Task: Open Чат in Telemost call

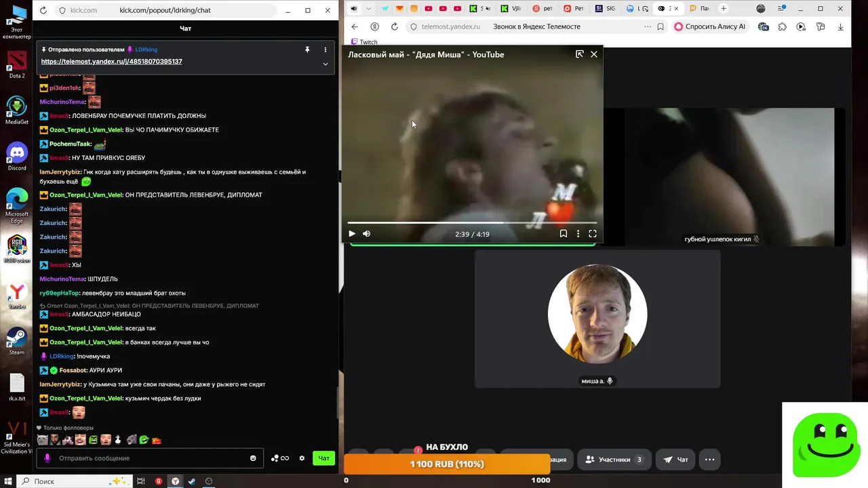Action: coord(675,460)
